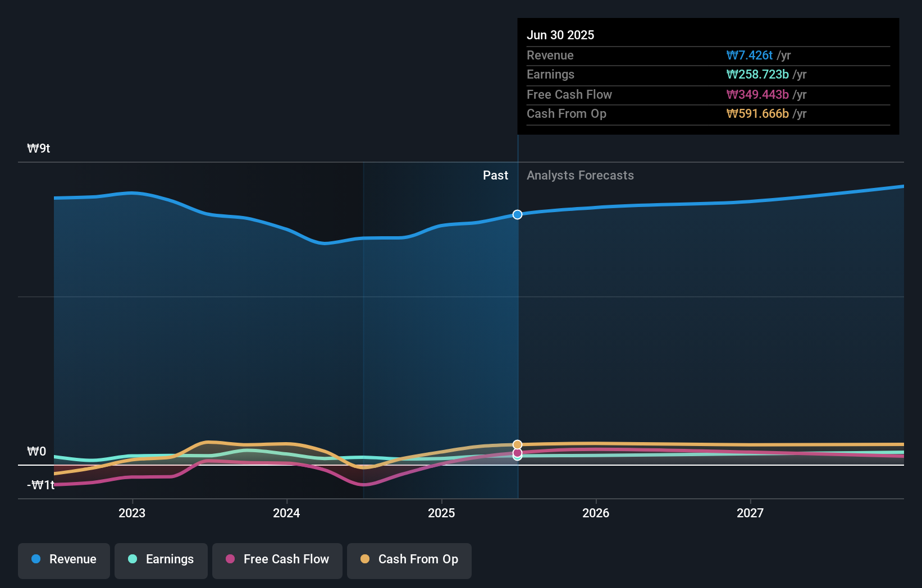Switch to the Past section of the chart
The width and height of the screenshot is (922, 588).
495,175
